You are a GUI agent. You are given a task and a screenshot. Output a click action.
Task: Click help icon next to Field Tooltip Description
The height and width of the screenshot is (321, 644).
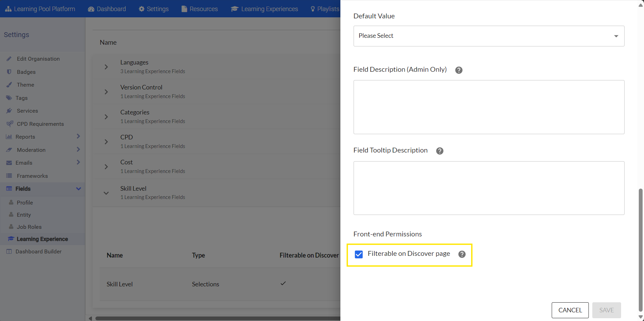coord(440,151)
